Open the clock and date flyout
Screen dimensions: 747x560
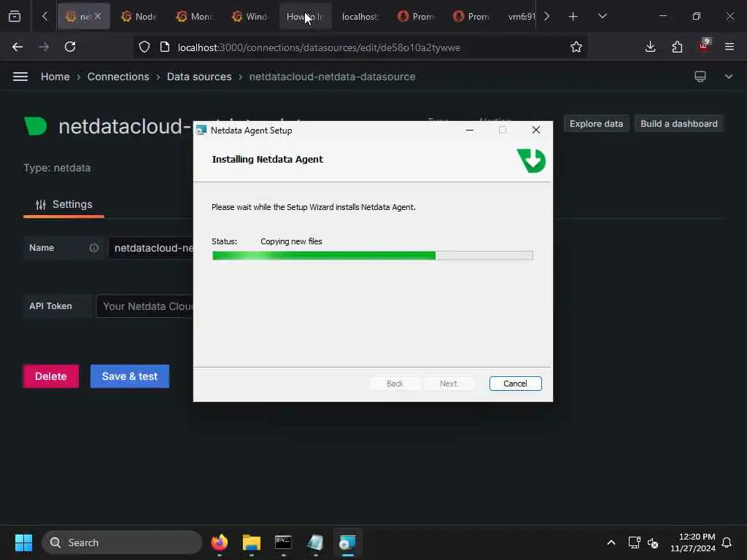click(x=693, y=542)
